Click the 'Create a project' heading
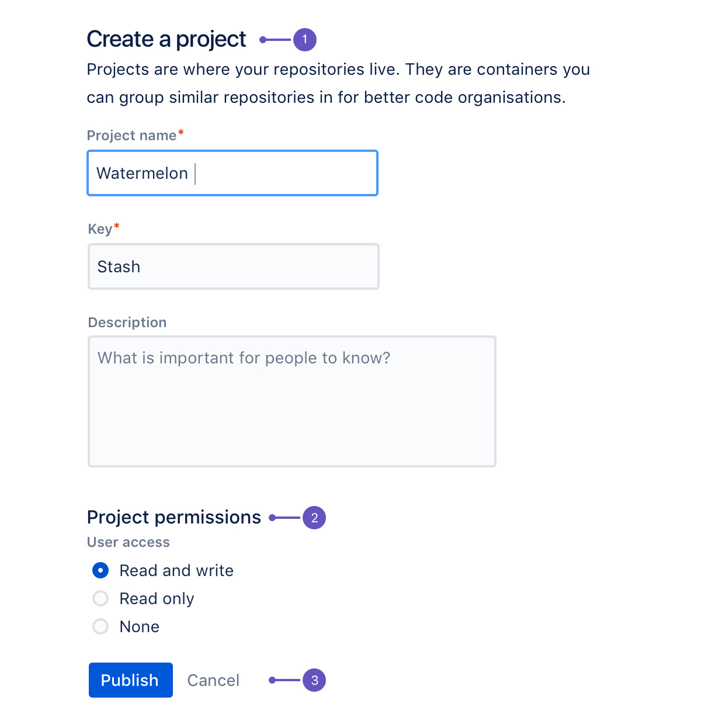The width and height of the screenshot is (701, 728). [x=166, y=39]
